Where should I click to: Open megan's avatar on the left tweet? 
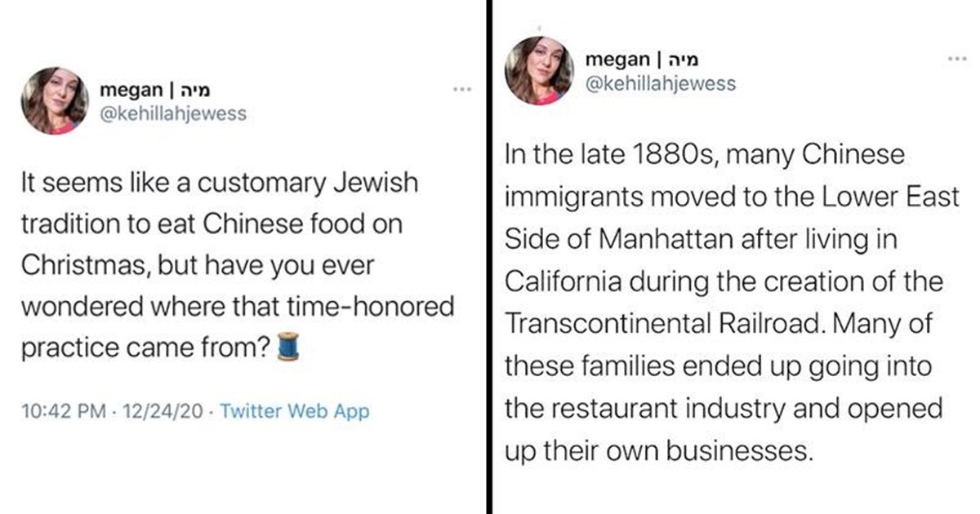tap(55, 100)
